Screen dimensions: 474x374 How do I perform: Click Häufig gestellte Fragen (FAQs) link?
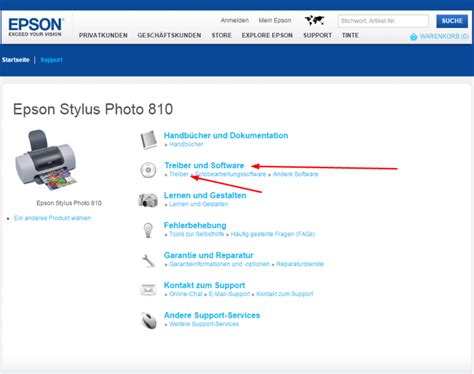click(x=273, y=234)
